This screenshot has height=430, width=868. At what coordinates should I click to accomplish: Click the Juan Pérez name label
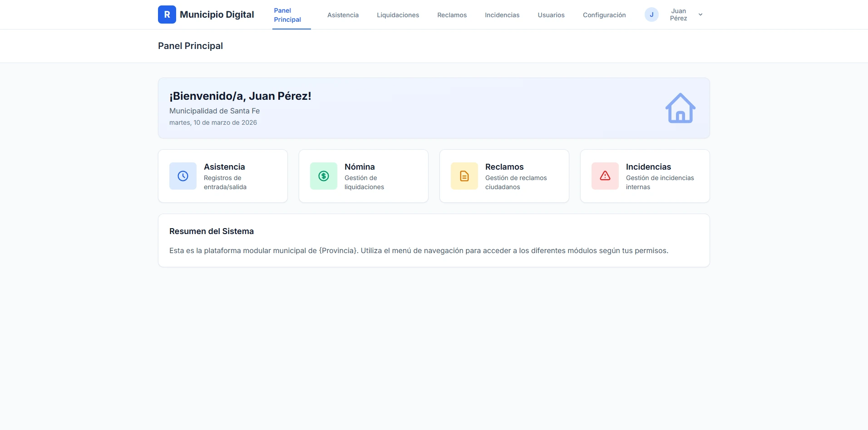678,15
